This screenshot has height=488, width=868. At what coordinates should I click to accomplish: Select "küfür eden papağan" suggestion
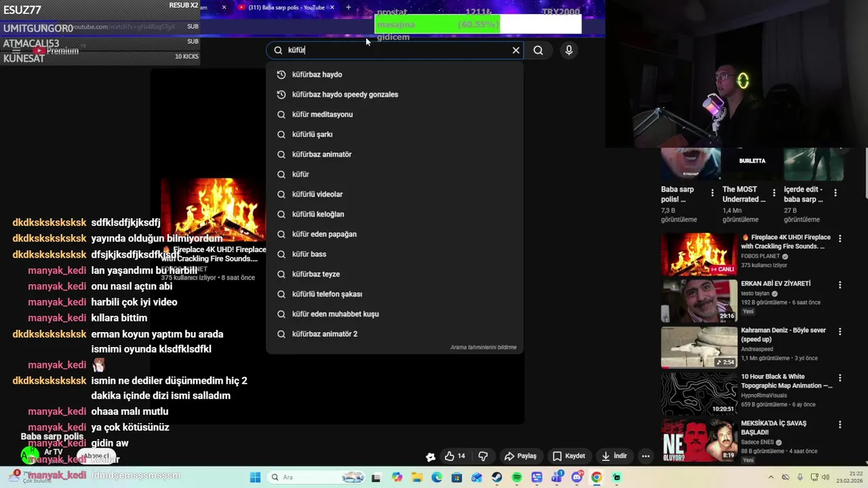coord(395,235)
